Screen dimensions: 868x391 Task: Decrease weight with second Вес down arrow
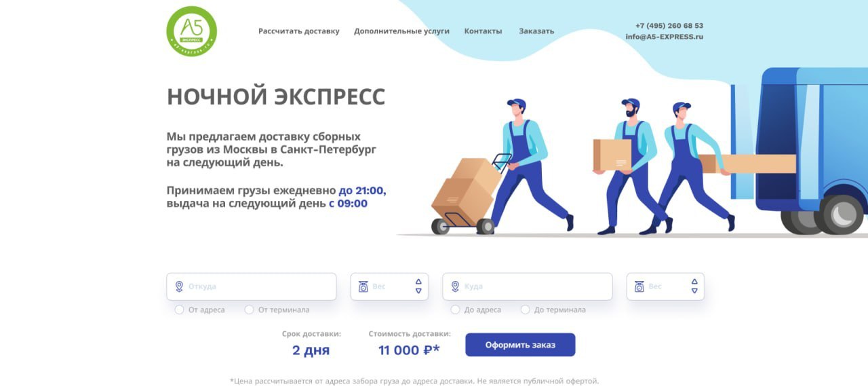point(694,291)
